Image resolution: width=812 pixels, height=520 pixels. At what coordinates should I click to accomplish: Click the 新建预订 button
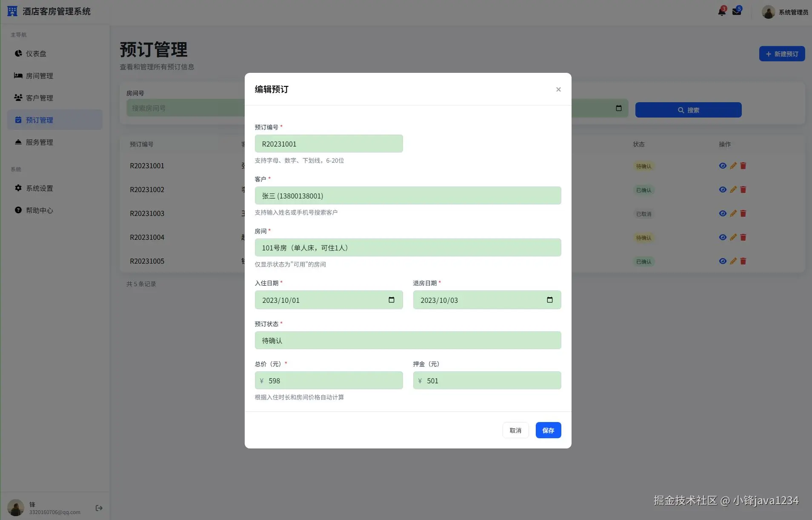(782, 54)
